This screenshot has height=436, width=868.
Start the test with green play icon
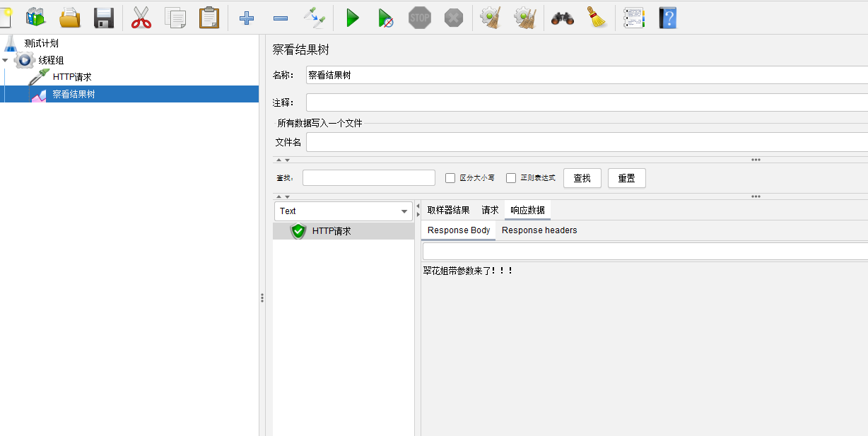pos(352,18)
